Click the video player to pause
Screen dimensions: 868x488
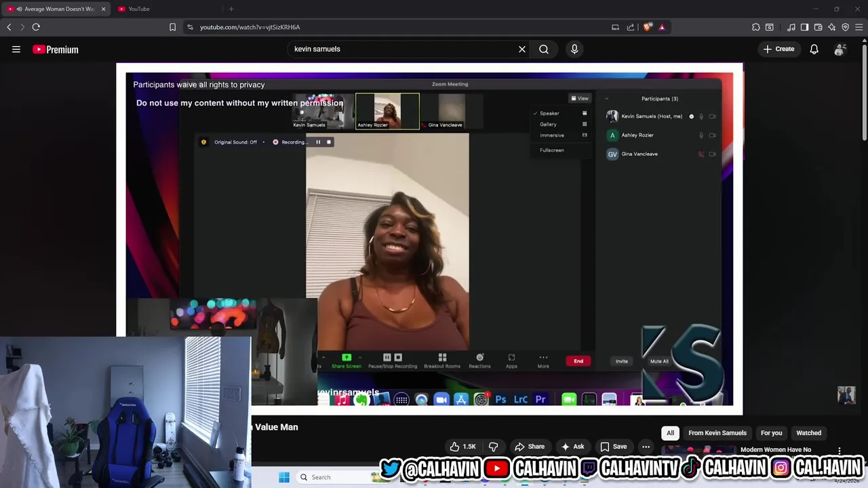[429, 239]
